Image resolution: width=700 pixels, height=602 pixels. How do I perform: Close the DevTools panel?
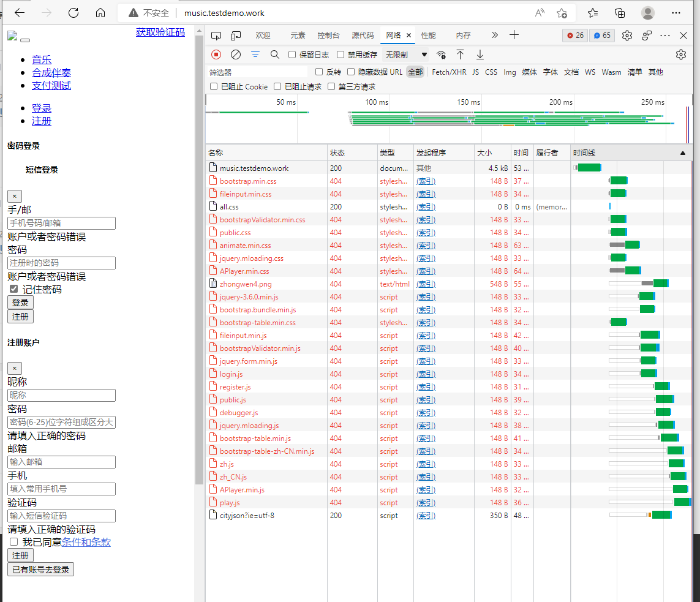pos(683,36)
